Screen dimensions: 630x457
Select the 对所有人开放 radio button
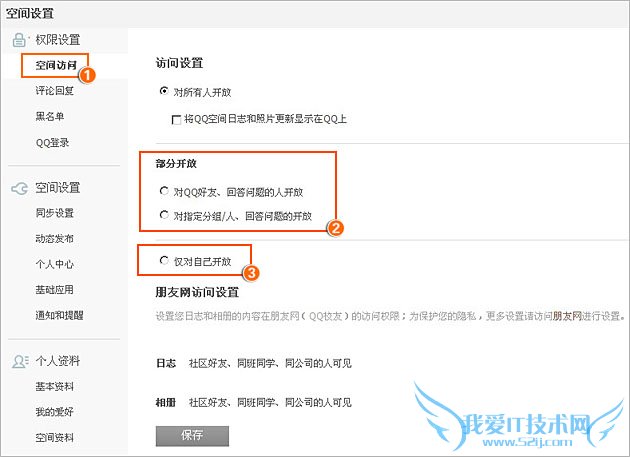[x=164, y=91]
